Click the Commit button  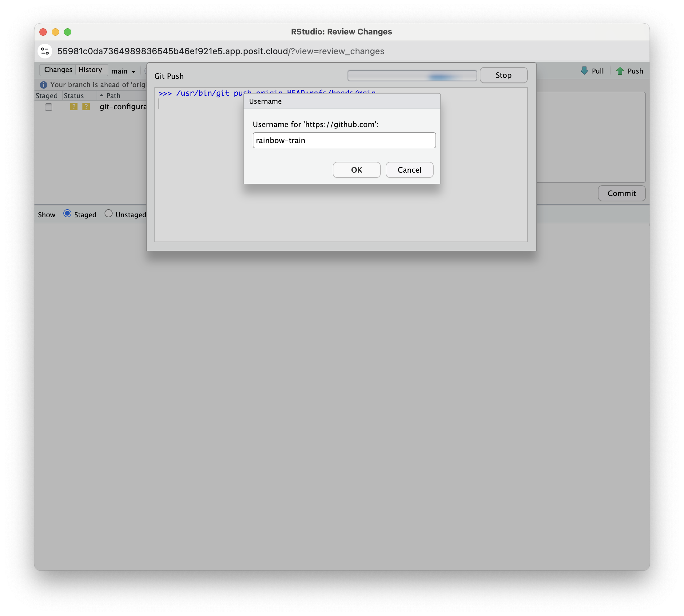pos(621,193)
